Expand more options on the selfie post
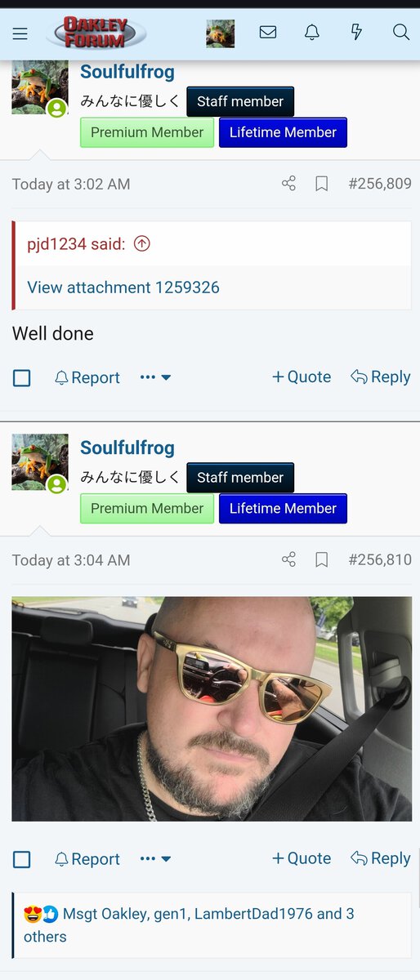This screenshot has height=980, width=420. (x=155, y=859)
